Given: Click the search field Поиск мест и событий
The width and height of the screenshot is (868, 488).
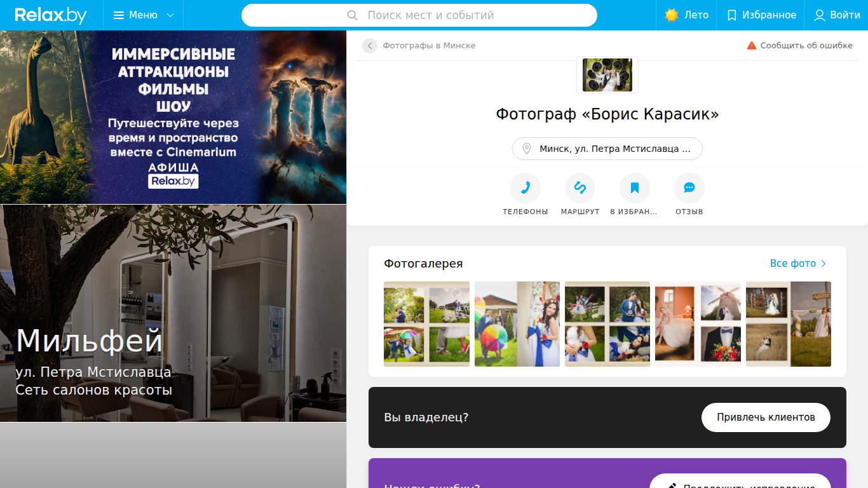Looking at the screenshot, I should click(419, 15).
